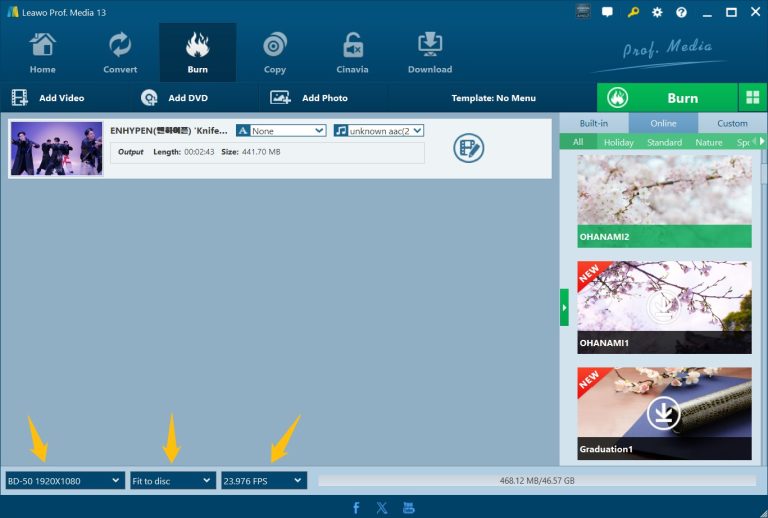The height and width of the screenshot is (518, 768).
Task: Select the Burn module tab
Action: click(197, 52)
